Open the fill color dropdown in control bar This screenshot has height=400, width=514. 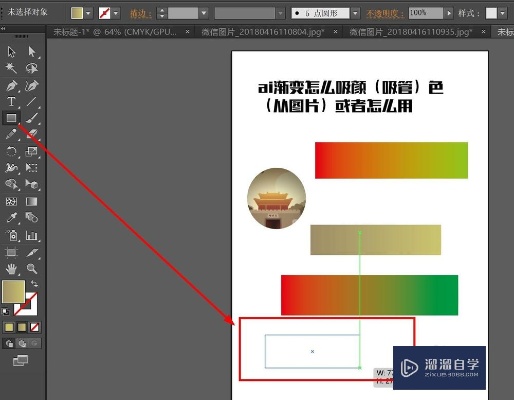(x=88, y=13)
